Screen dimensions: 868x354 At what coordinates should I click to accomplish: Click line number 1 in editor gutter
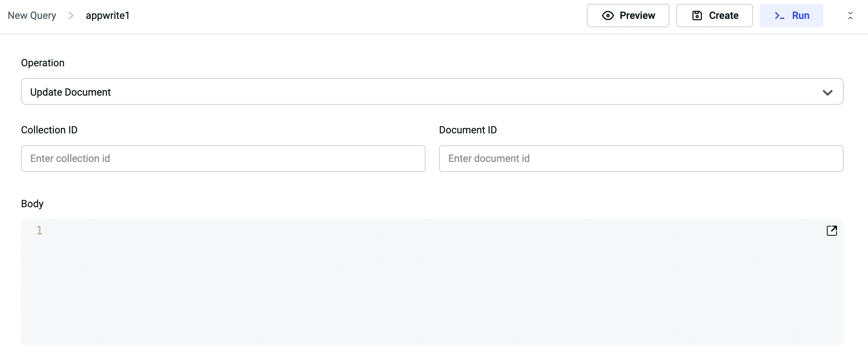point(39,230)
